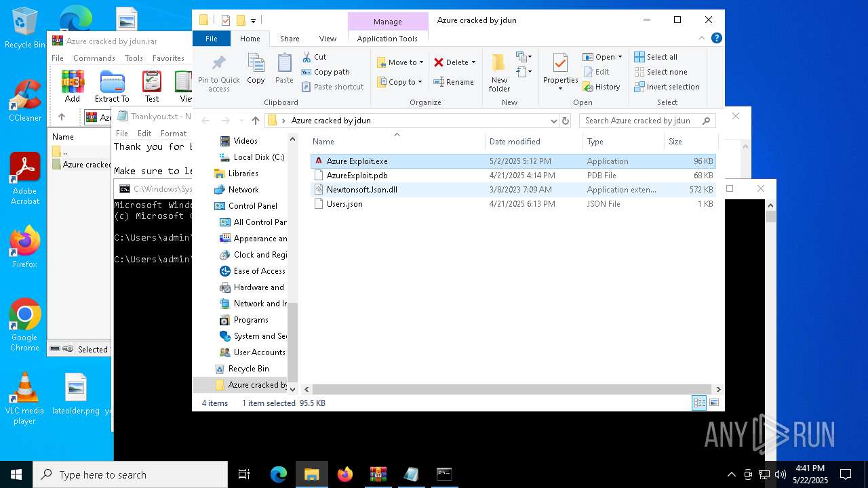This screenshot has width=868, height=488.
Task: Open the Application Tools tab
Action: click(387, 39)
